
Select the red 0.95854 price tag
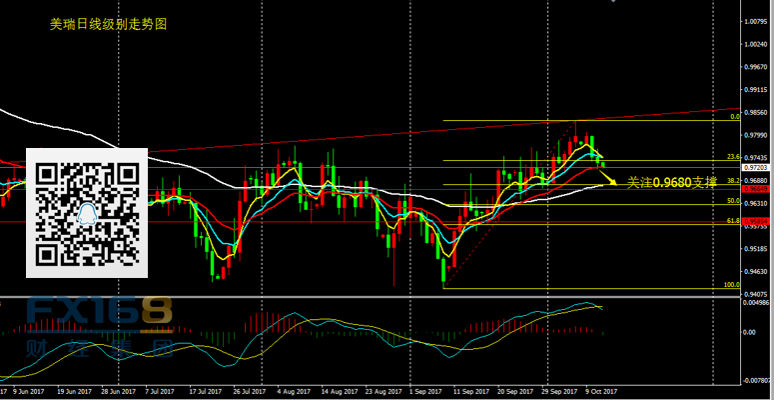[755, 222]
